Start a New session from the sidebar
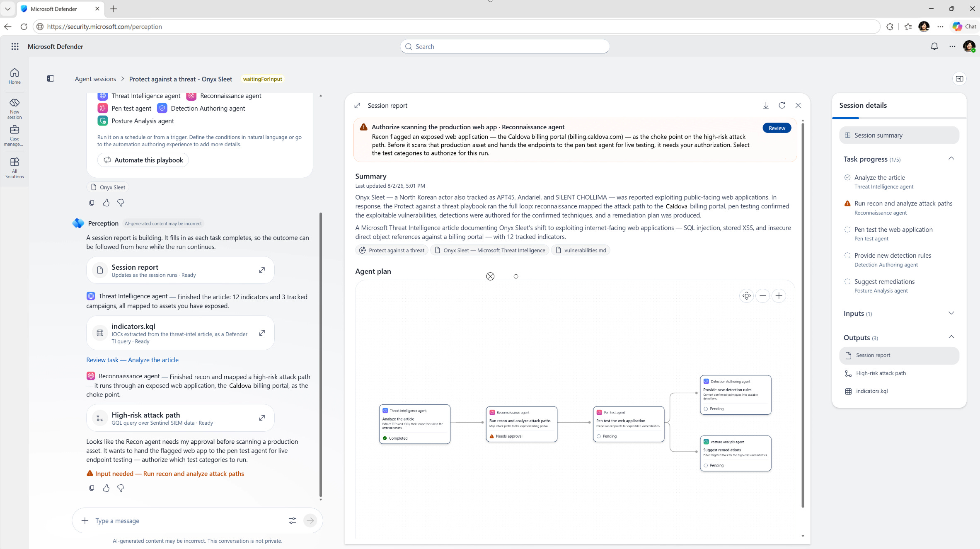 pos(15,109)
